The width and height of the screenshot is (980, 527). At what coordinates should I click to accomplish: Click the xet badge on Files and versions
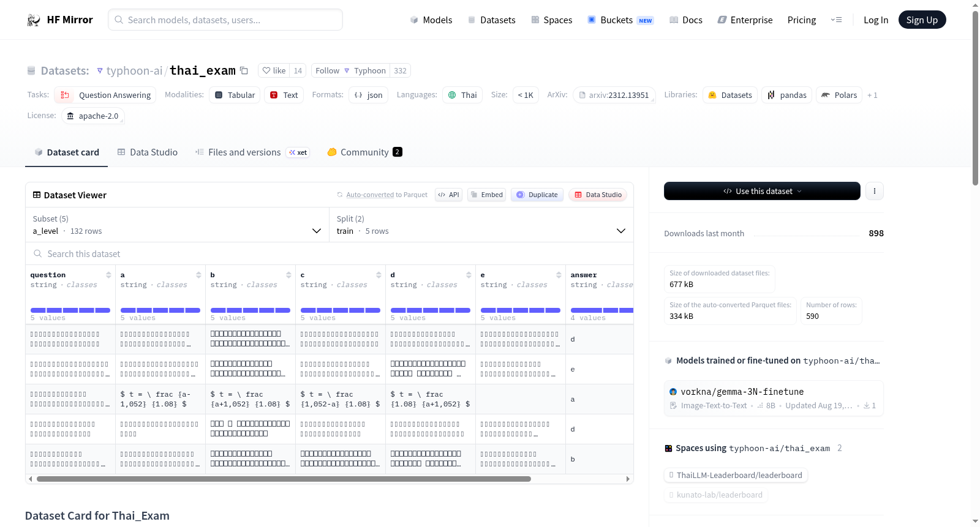coord(298,152)
